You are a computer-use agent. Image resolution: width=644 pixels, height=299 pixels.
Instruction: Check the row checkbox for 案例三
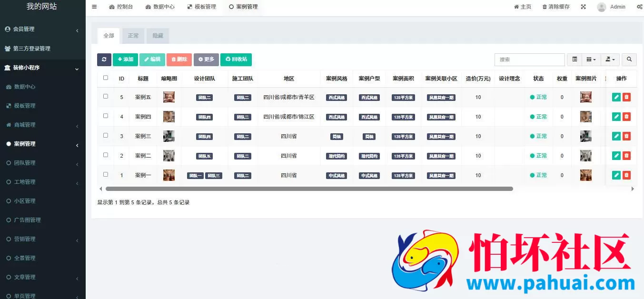coord(105,136)
